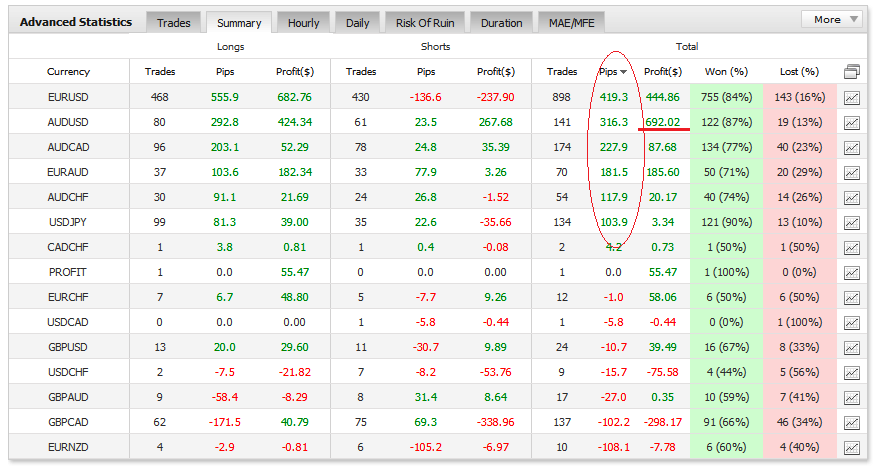Switch to the Duration tab
The width and height of the screenshot is (875, 466).
(502, 23)
